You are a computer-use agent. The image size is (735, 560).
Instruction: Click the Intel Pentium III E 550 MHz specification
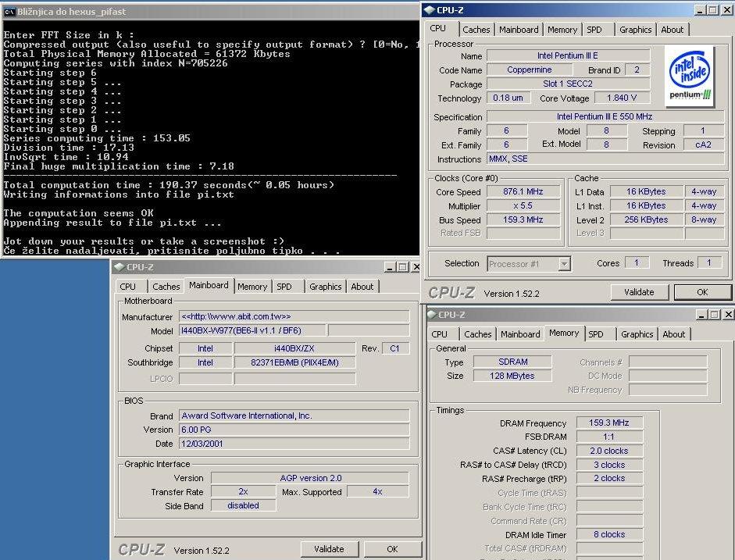605,116
